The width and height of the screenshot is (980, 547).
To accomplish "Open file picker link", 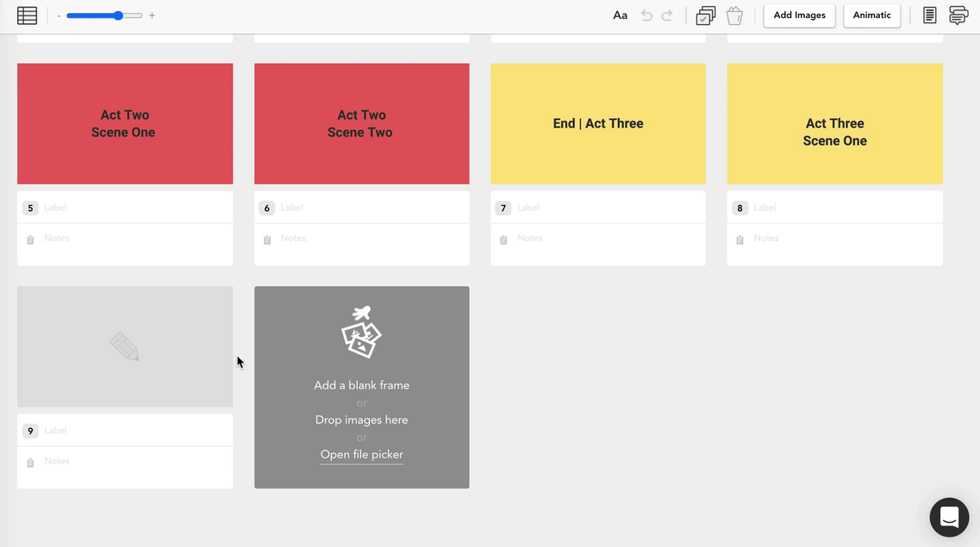I will 362,455.
